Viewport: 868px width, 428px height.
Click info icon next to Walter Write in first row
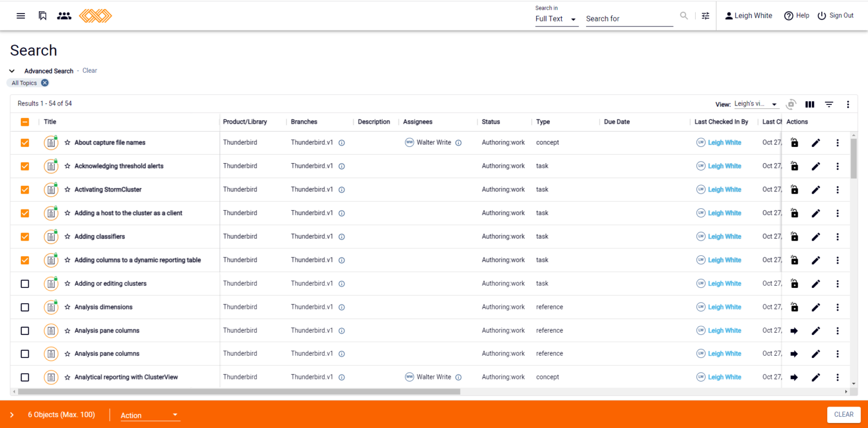point(458,143)
